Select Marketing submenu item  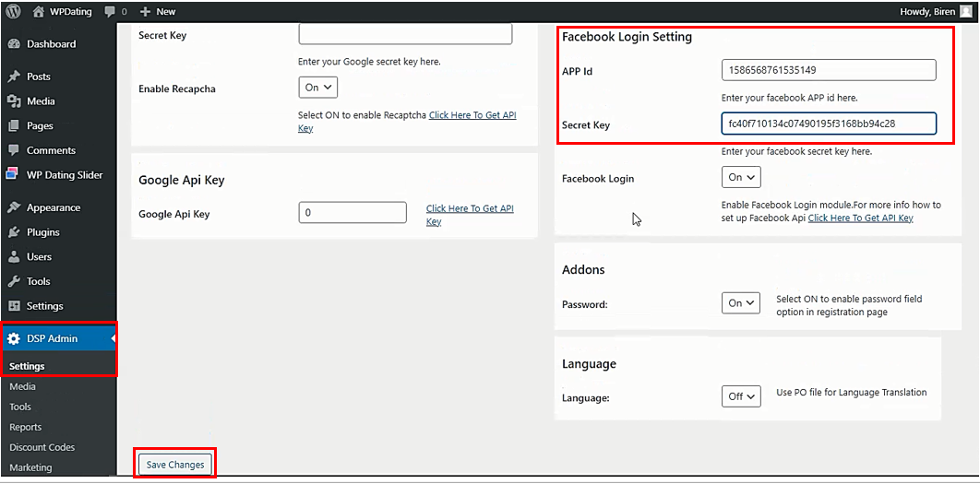pos(30,467)
